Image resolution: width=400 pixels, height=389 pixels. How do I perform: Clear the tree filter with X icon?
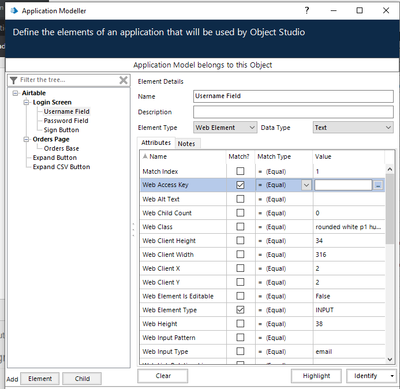(x=123, y=80)
